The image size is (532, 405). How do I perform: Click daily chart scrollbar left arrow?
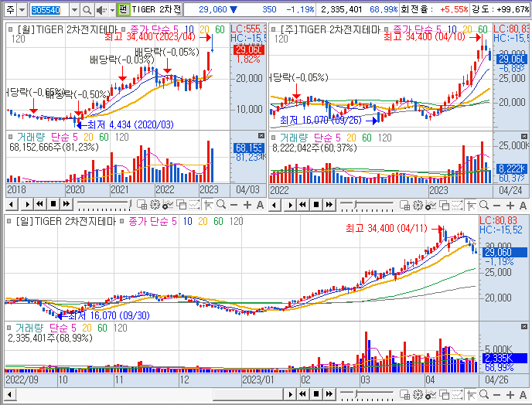point(9,394)
